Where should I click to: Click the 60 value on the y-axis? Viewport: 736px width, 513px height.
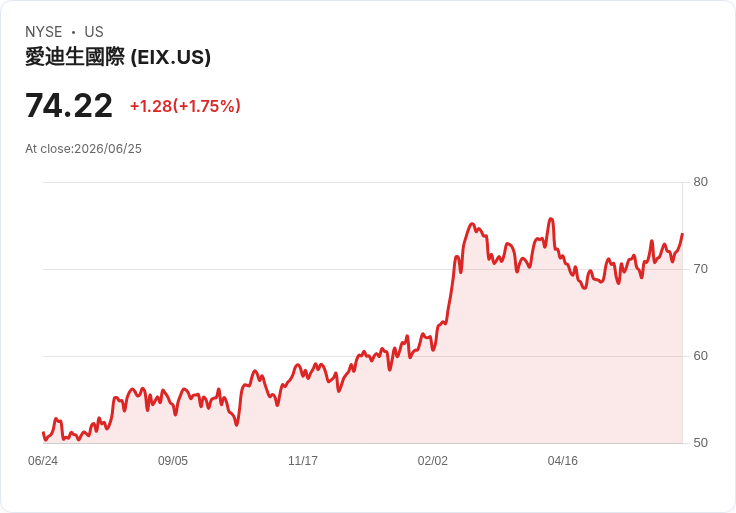click(x=700, y=356)
